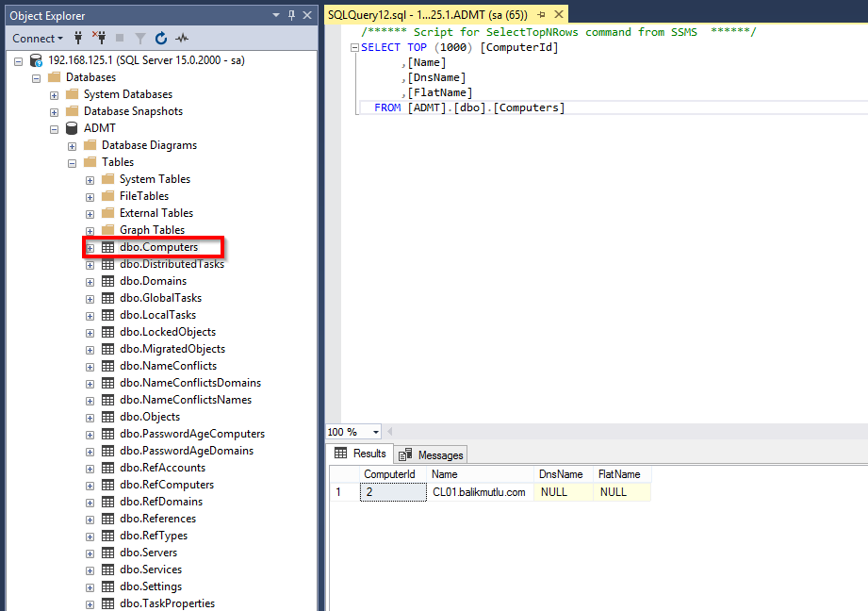The height and width of the screenshot is (611, 868).
Task: Click the dbo.Objects table icon
Action: 108,417
